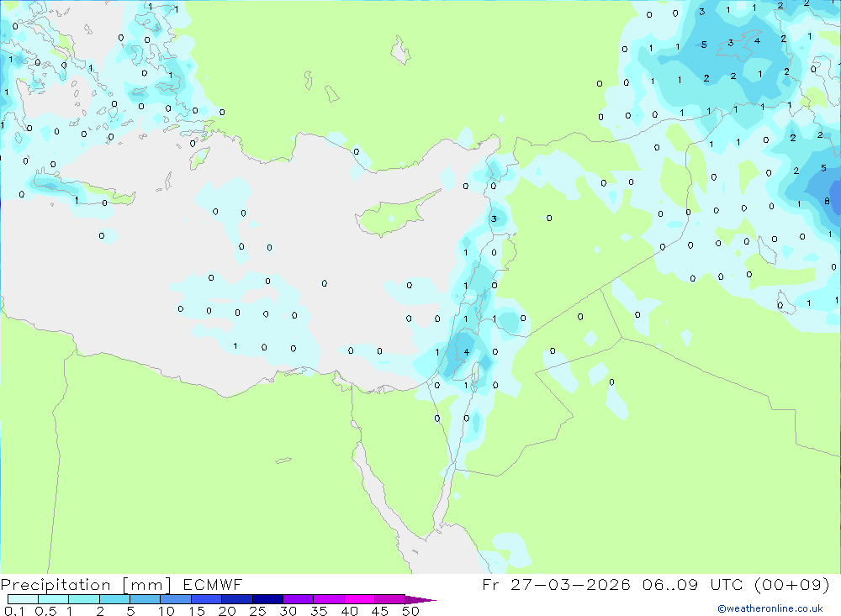
Task: Pick the 5–10 mm legend swatch
Action: tap(145, 599)
